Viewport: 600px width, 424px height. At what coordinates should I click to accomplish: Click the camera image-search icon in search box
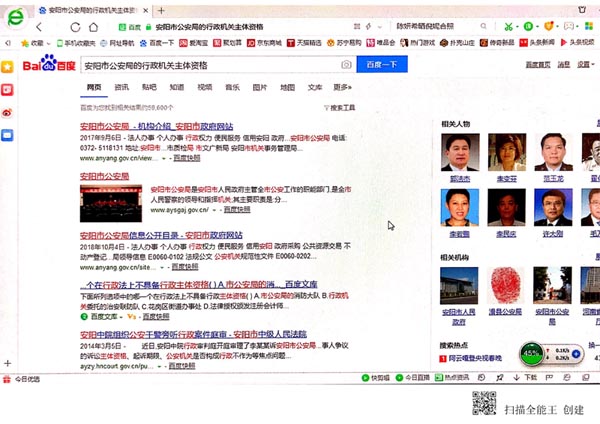coord(346,65)
